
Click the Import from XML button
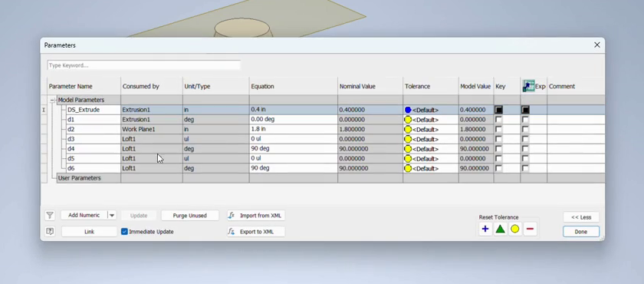[x=256, y=216]
